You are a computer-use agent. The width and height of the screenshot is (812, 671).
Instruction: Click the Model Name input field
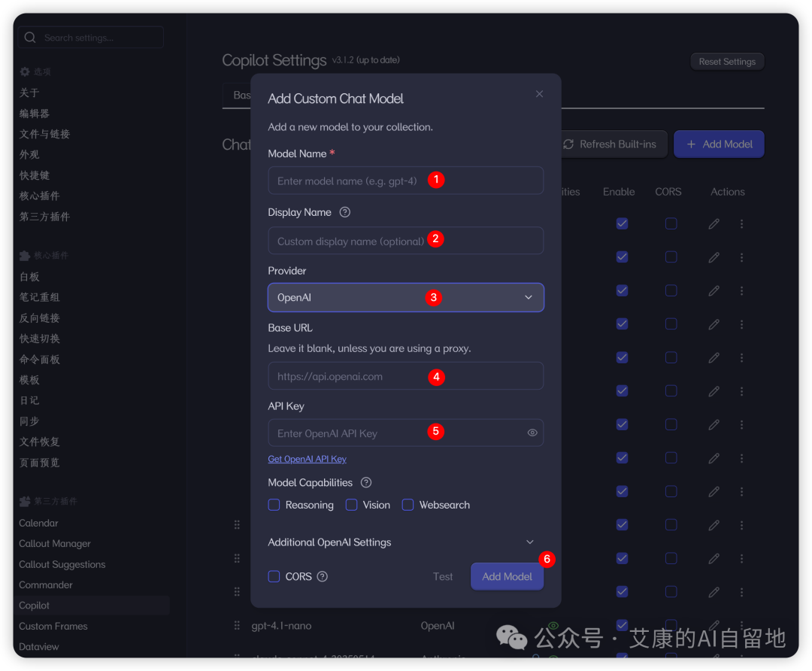405,181
